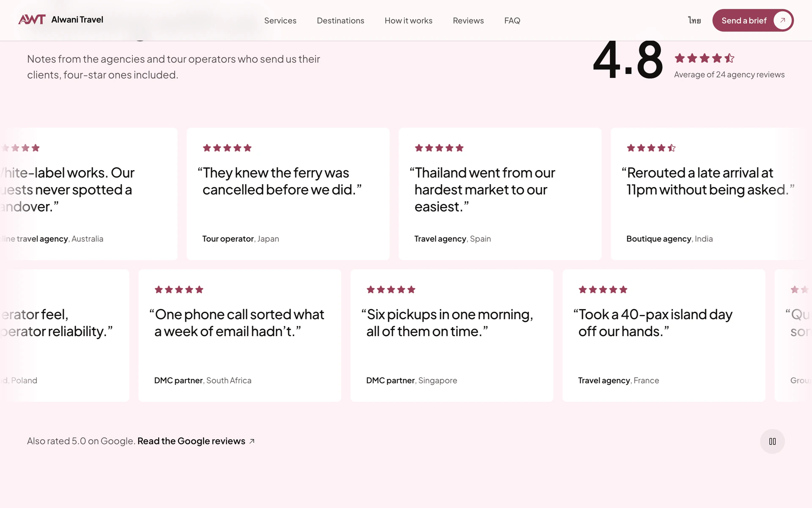
Task: Click the 'Took a 40-pax island day' quote
Action: coord(653,323)
